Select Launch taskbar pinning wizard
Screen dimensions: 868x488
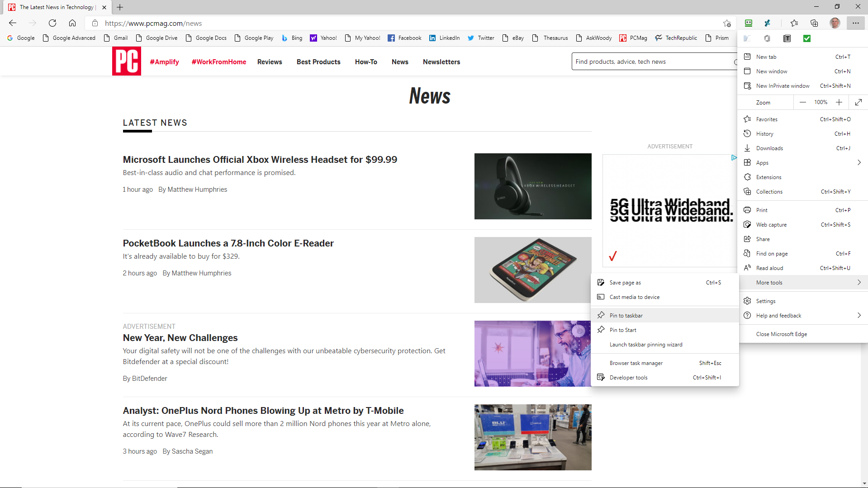tap(665, 345)
